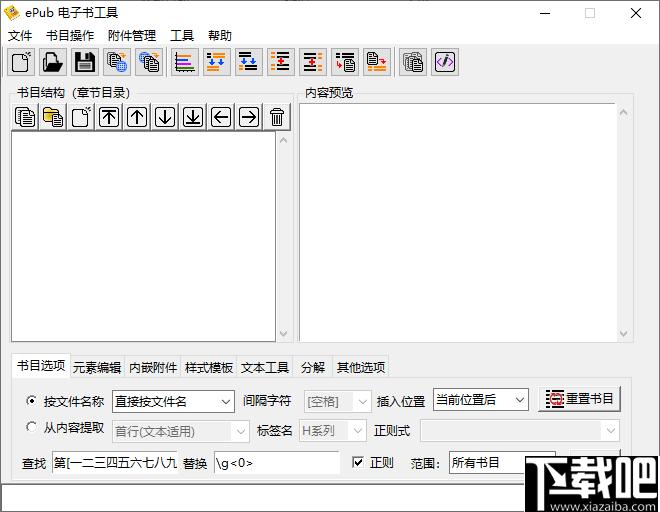
Task: Select the 从内容提取 radio button
Action: [x=31, y=428]
